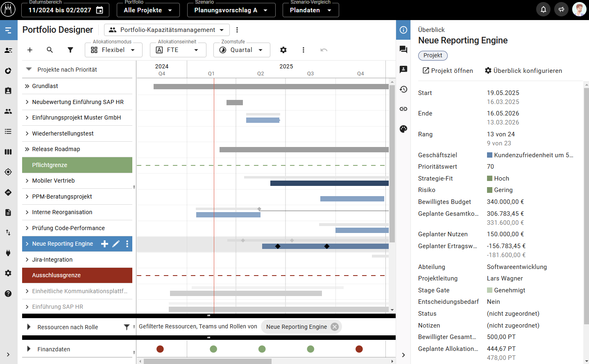Open the notifications bell
Screen dimensions: 589x364
pos(543,9)
